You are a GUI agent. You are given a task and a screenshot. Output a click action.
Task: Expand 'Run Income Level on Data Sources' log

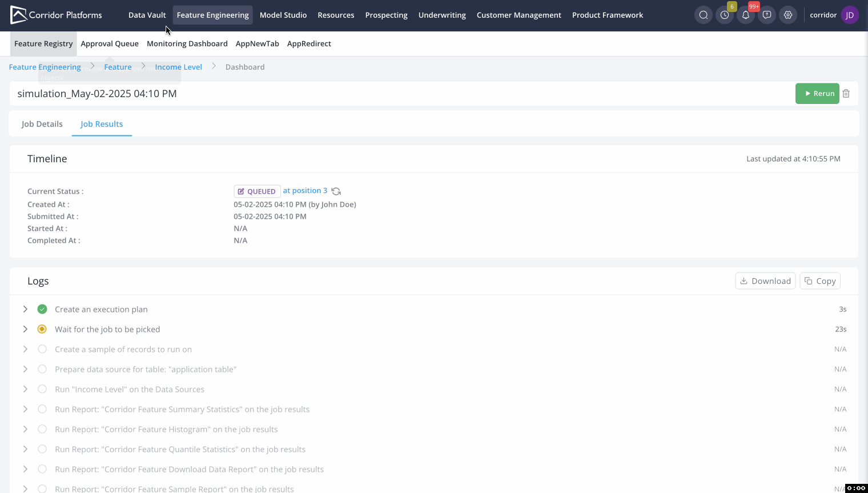click(x=25, y=389)
